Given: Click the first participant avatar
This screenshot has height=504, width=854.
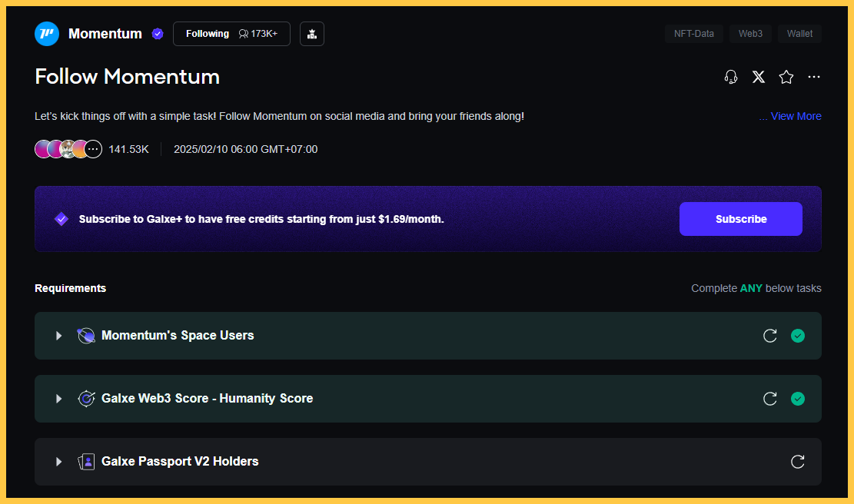Looking at the screenshot, I should point(42,148).
